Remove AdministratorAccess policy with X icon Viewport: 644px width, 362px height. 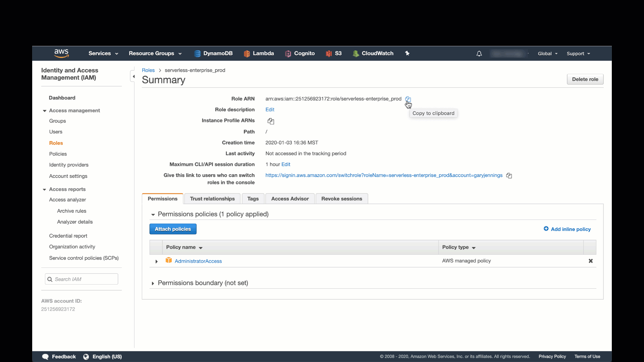coord(591,261)
